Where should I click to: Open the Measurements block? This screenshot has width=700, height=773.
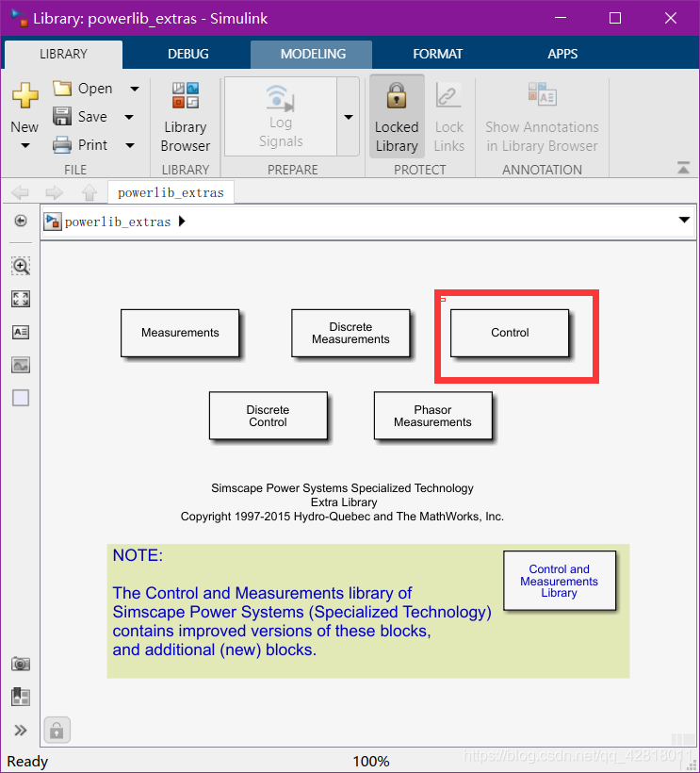tap(180, 333)
